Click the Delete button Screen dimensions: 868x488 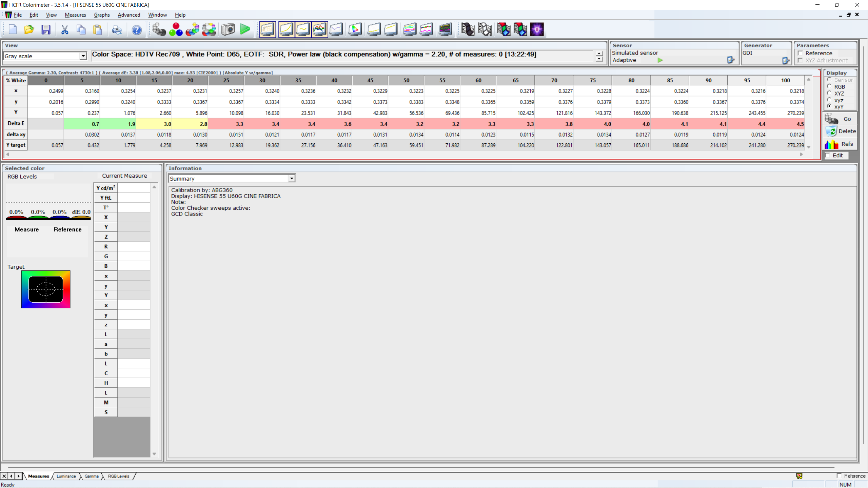pos(840,131)
